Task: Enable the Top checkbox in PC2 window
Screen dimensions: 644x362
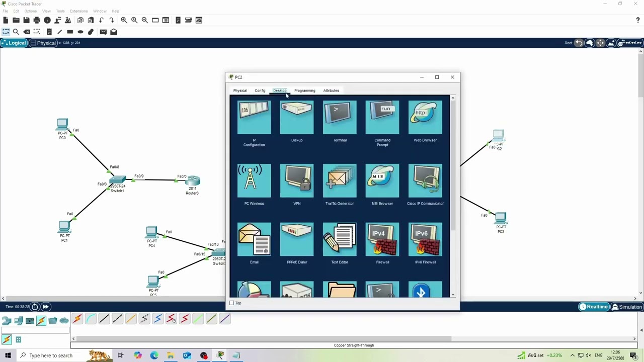Action: point(231,303)
